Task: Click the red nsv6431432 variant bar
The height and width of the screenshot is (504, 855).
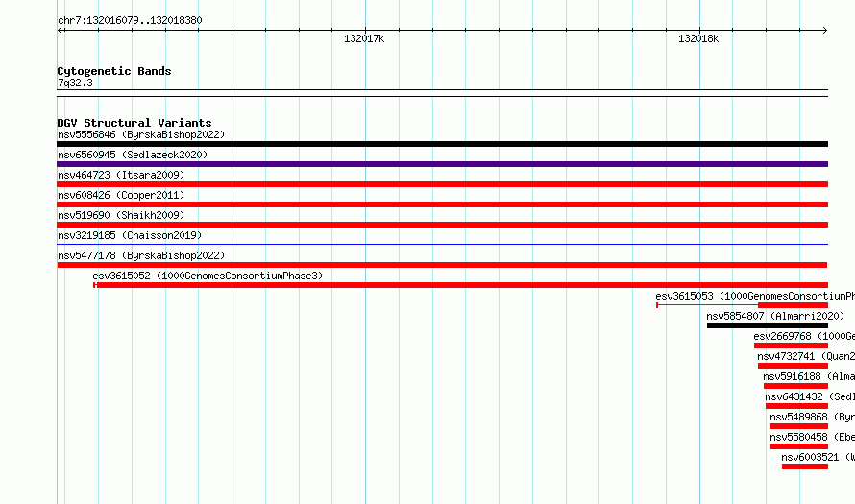Action: pyautogui.click(x=796, y=406)
